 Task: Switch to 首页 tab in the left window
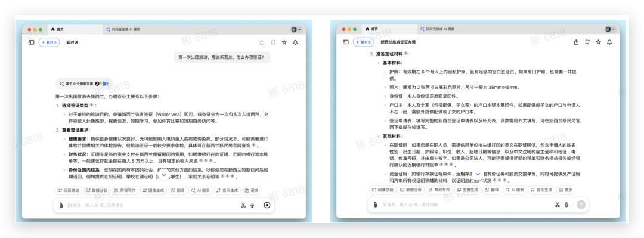tap(75, 30)
